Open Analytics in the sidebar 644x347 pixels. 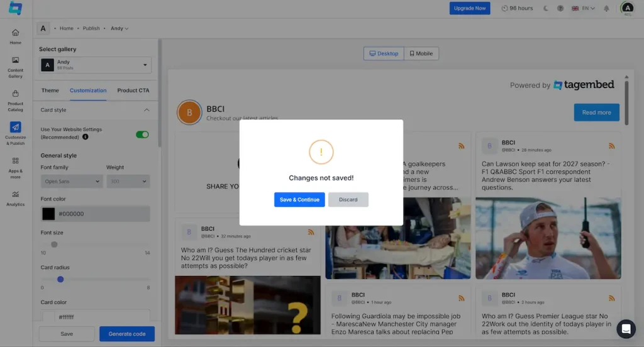click(15, 199)
